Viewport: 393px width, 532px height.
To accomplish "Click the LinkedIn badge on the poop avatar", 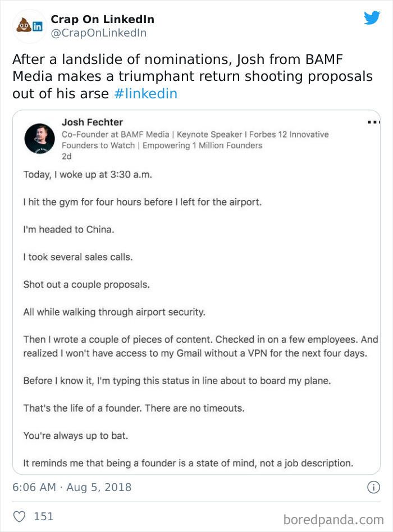I will click(37, 26).
